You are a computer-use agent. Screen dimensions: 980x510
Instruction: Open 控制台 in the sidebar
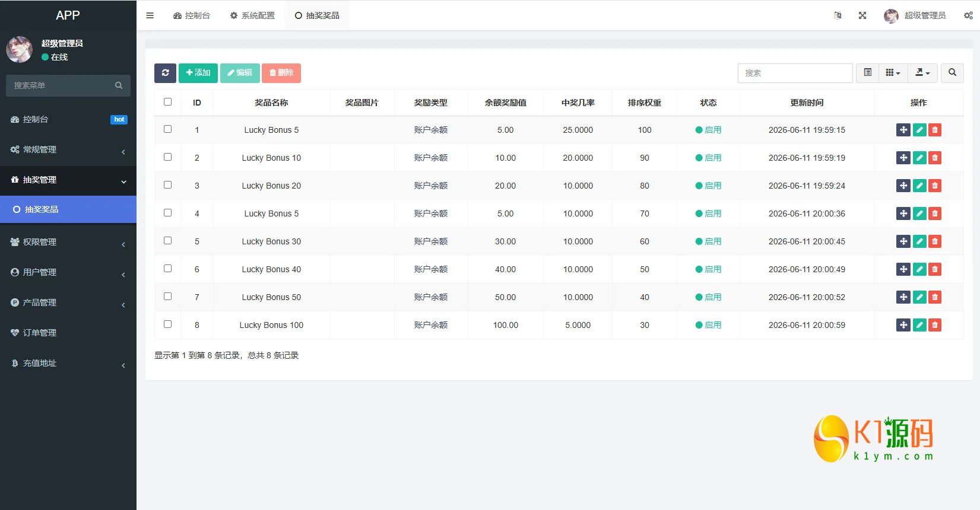click(68, 119)
